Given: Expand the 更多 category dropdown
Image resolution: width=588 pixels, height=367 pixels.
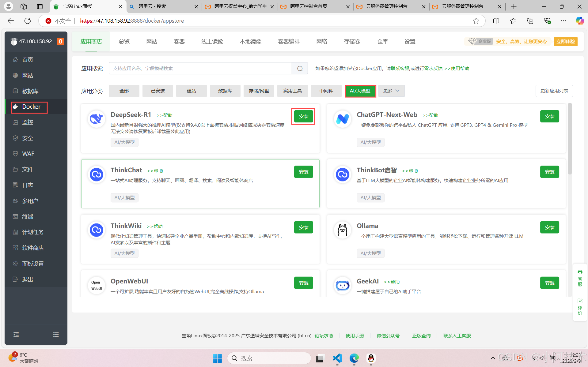Looking at the screenshot, I should (391, 91).
